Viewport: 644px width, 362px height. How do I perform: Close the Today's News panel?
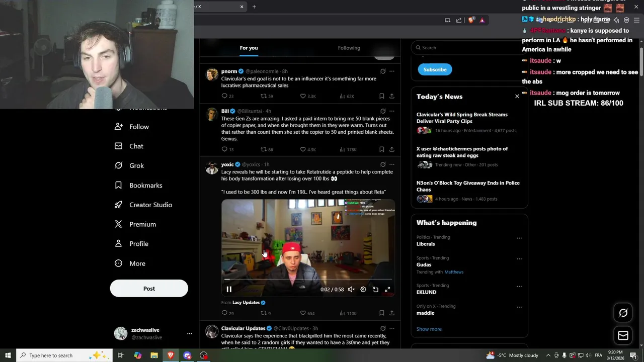coord(517,96)
